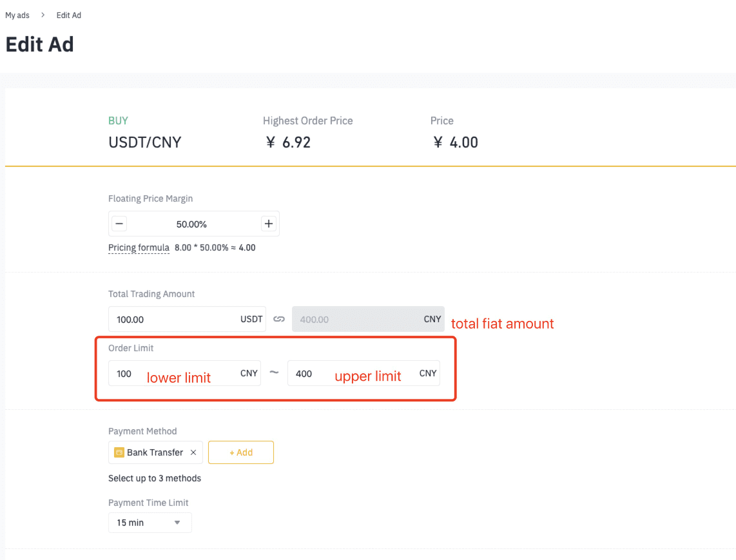Screen dimensions: 736x560
Task: Click the Payment Time Limit label
Action: [148, 503]
